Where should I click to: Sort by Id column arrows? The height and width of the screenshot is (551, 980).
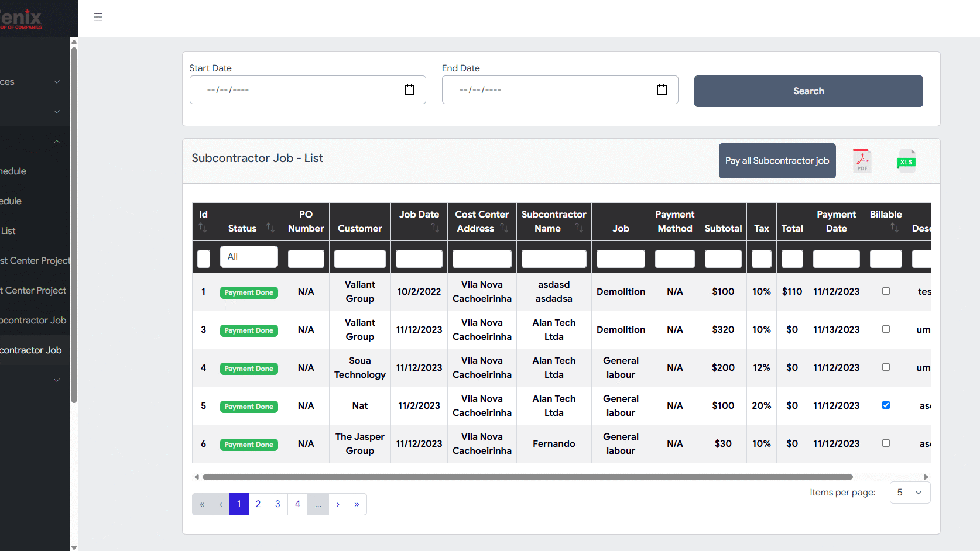tap(203, 228)
